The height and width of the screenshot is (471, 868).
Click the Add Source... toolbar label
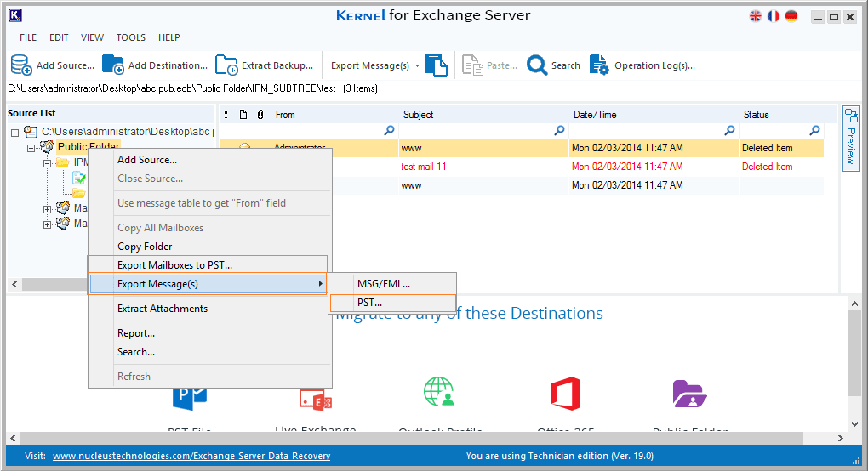pyautogui.click(x=66, y=65)
